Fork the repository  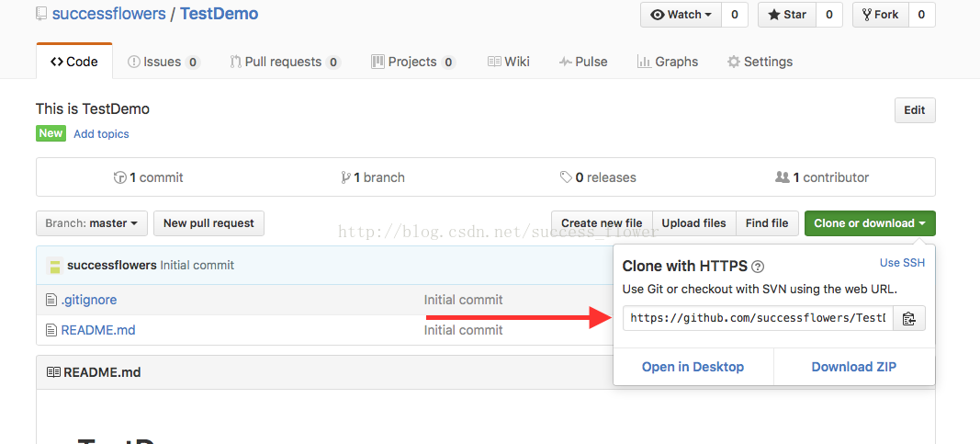(880, 15)
